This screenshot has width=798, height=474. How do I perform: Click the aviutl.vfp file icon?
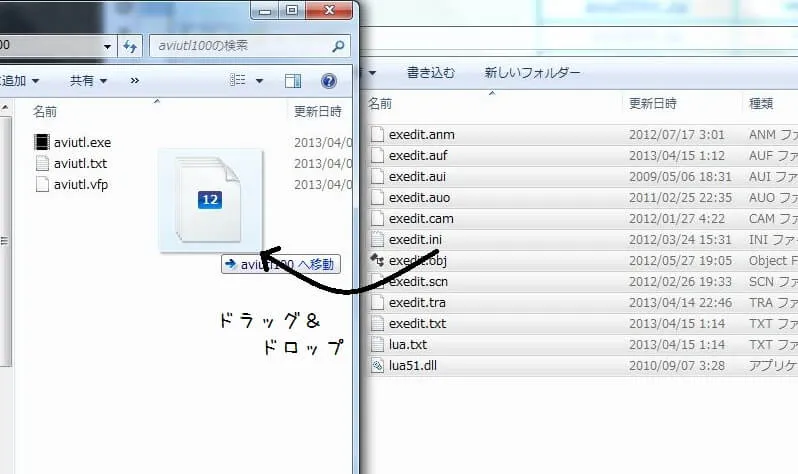(x=42, y=184)
